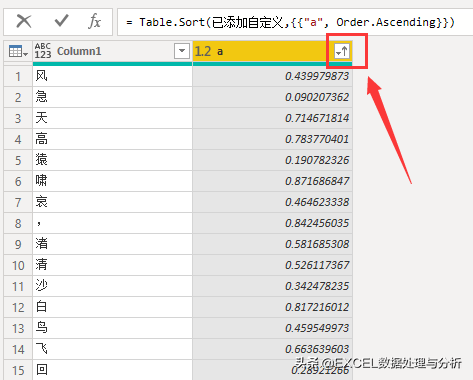Viewport: 473px width, 380px height.
Task: Click the cell containing 高
Action: tap(112, 139)
